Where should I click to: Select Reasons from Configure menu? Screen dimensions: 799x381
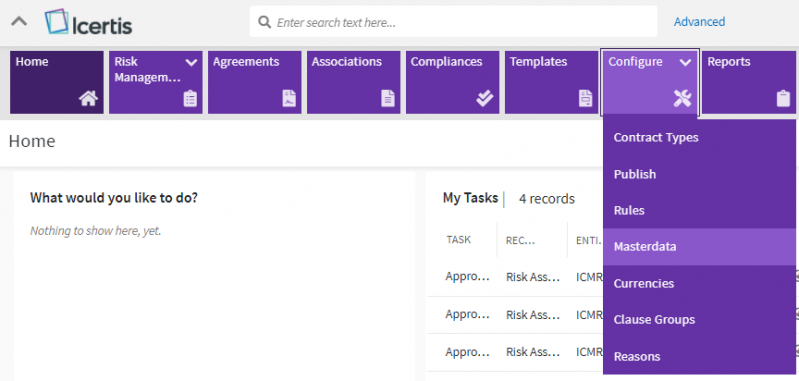pos(699,357)
